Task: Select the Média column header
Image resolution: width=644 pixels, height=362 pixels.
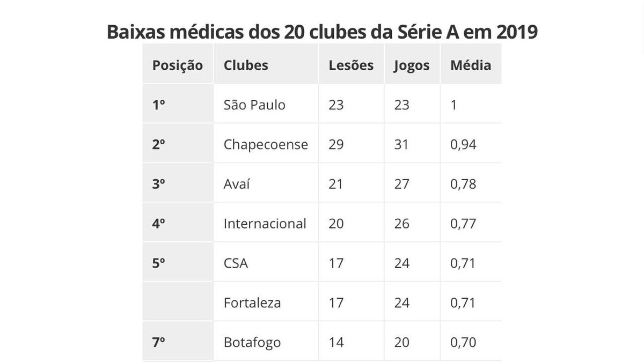Action: point(471,65)
